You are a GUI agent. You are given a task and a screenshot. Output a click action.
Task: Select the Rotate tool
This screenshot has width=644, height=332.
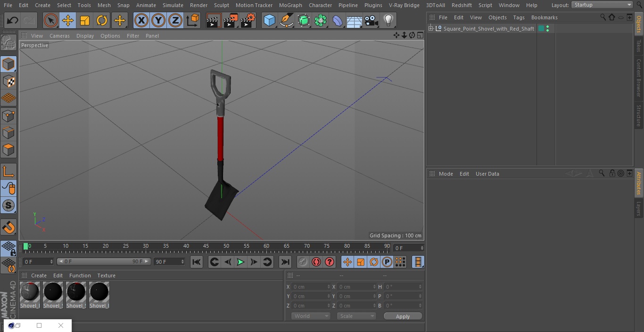pyautogui.click(x=102, y=21)
